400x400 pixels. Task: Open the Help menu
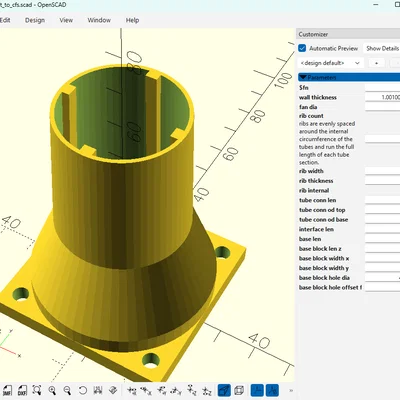tap(132, 20)
